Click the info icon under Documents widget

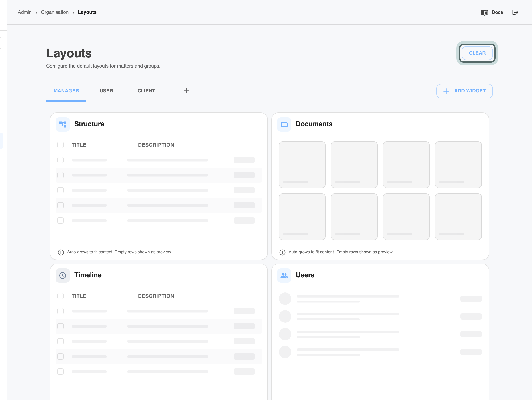[282, 252]
